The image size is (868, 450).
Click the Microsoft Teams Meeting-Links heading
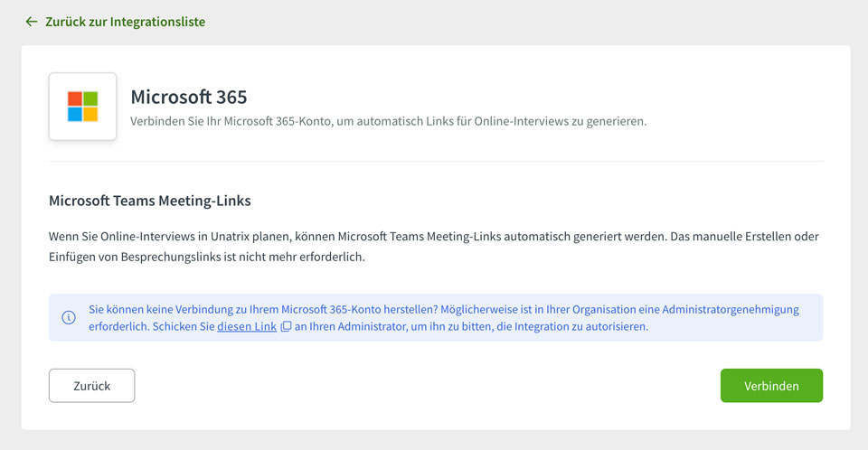tap(150, 201)
